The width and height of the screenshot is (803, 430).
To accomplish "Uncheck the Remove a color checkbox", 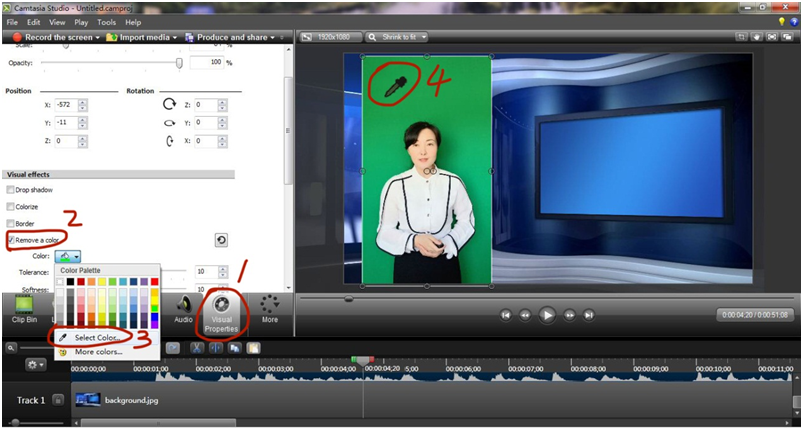I will (x=10, y=240).
